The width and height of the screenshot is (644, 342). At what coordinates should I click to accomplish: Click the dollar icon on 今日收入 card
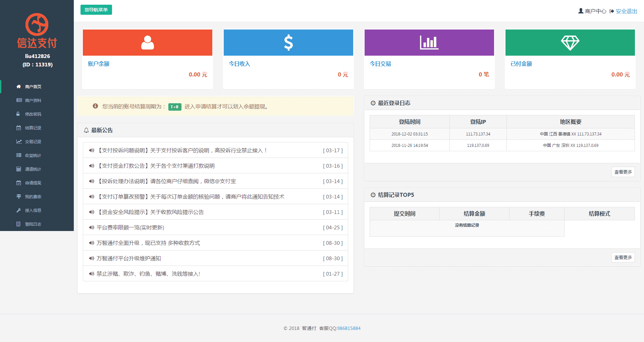click(288, 43)
